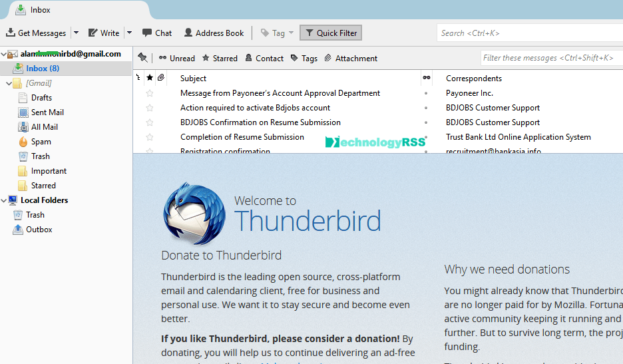Image resolution: width=623 pixels, height=364 pixels.
Task: Collapse the Local Folders tree
Action: [3, 200]
